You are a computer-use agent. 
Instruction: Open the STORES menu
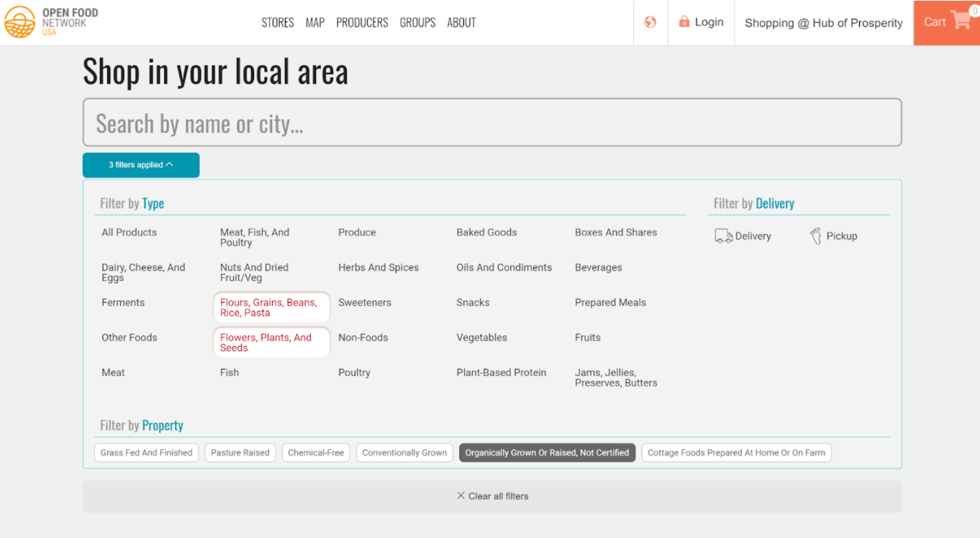278,22
